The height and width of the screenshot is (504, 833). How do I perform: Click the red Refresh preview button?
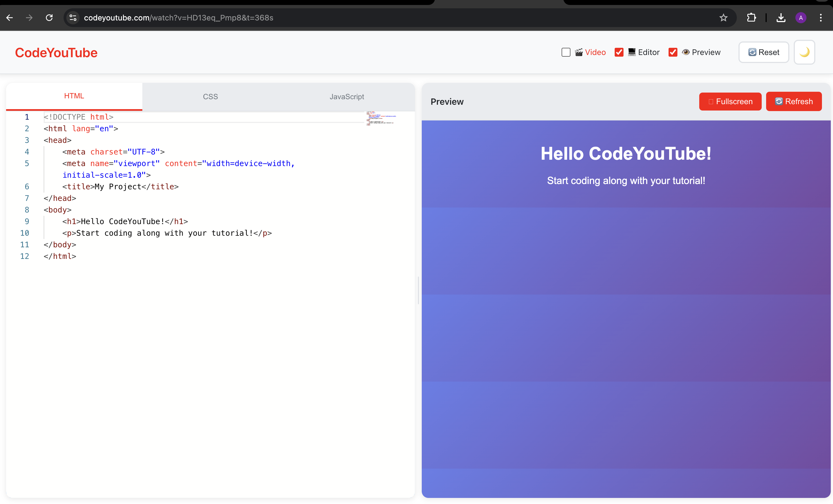coord(793,101)
